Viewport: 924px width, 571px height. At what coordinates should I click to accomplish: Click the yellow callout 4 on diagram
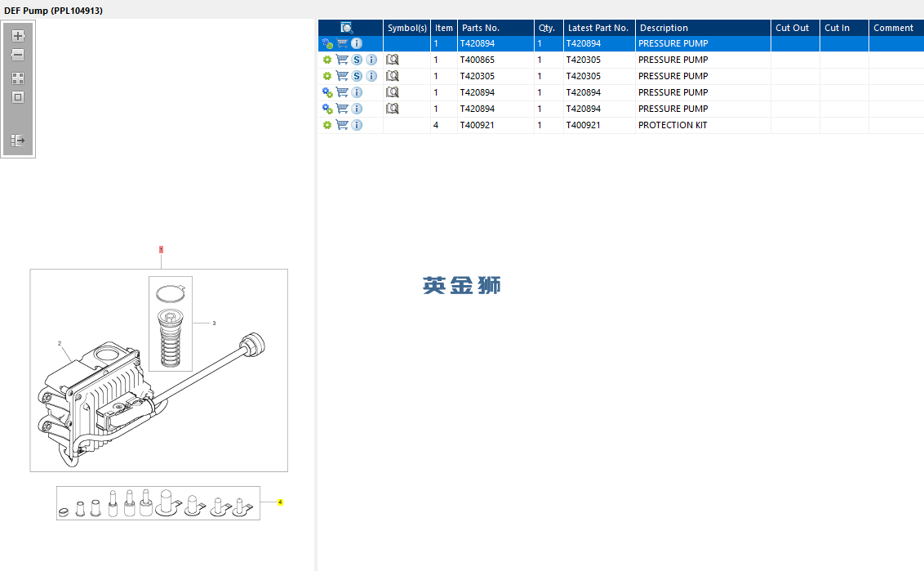click(x=280, y=502)
